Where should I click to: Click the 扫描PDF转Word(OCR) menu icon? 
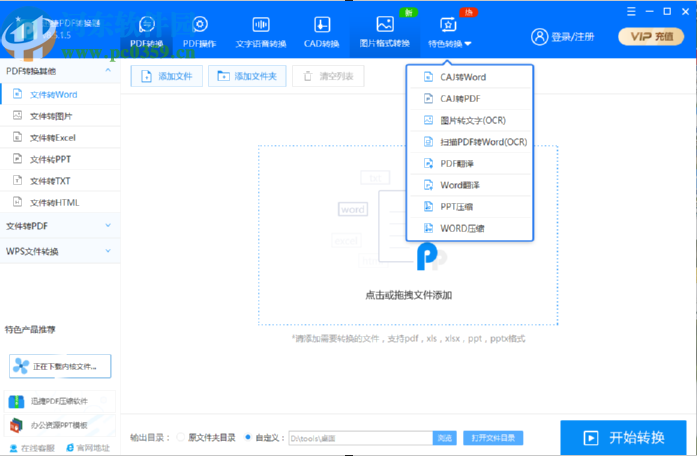pyautogui.click(x=428, y=142)
